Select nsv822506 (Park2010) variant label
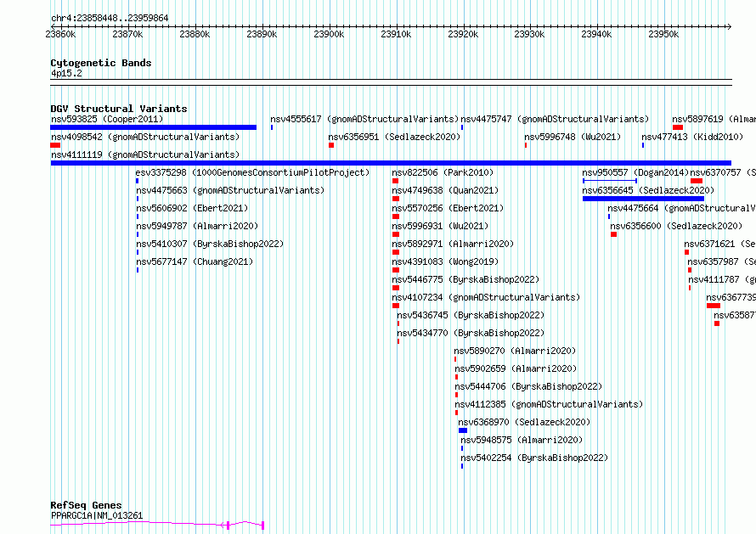The height and width of the screenshot is (534, 756). click(x=443, y=172)
